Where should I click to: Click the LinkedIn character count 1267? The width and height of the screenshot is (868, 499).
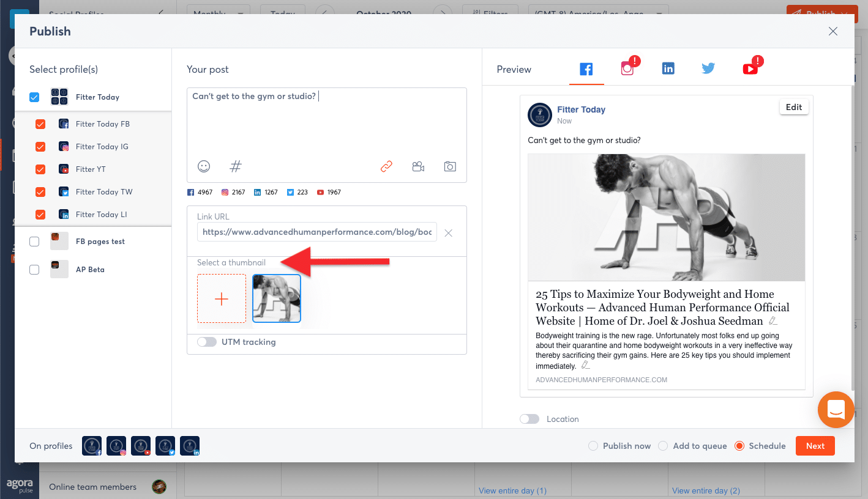[x=271, y=192]
